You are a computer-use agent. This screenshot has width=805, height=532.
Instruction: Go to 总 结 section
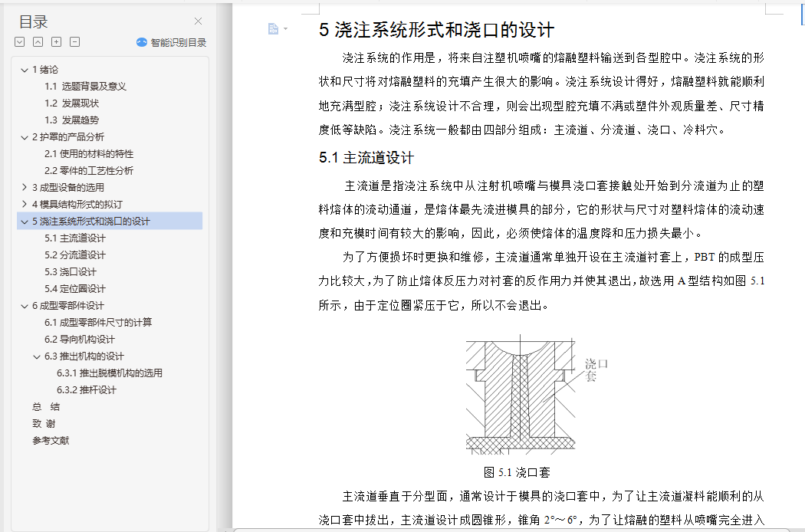coord(46,407)
